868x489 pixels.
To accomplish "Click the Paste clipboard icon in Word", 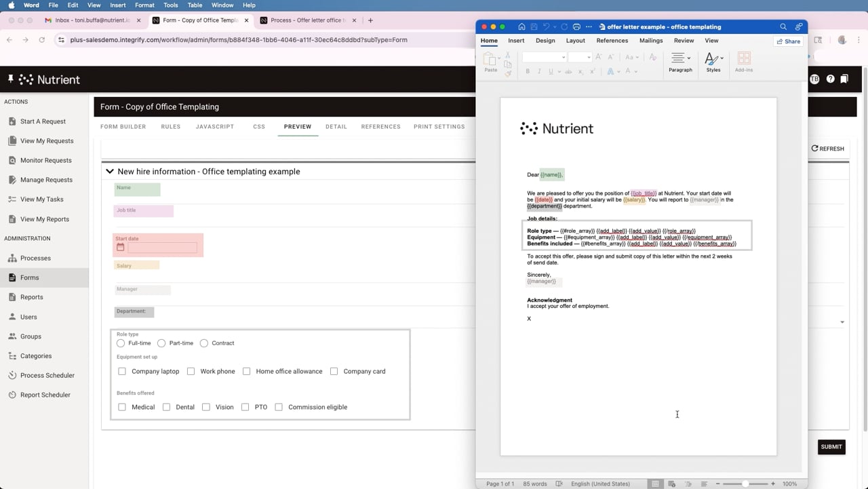I will pyautogui.click(x=490, y=59).
